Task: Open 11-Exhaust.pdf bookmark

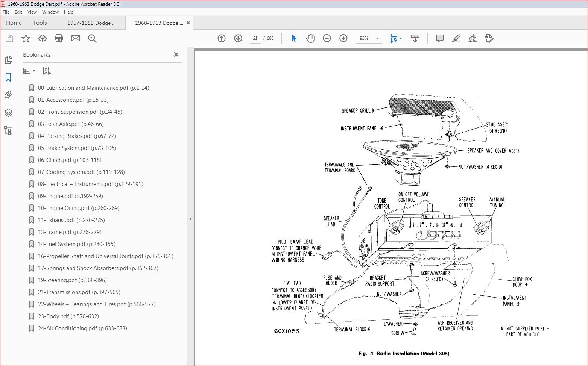Action: [x=71, y=220]
